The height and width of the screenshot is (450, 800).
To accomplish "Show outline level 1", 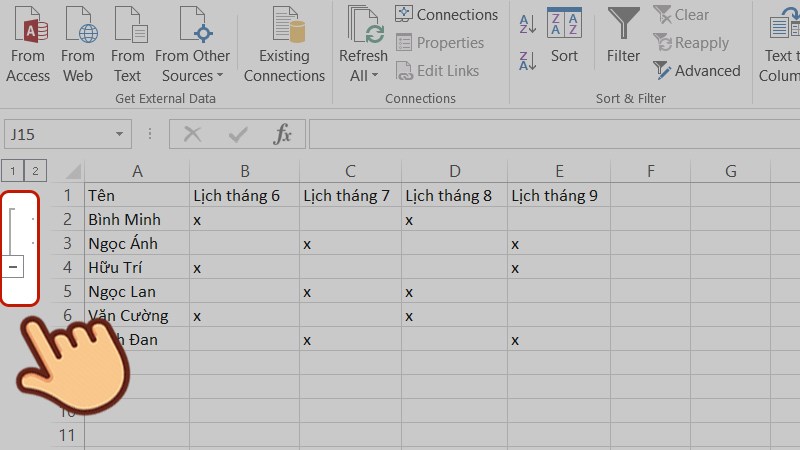I will point(12,171).
